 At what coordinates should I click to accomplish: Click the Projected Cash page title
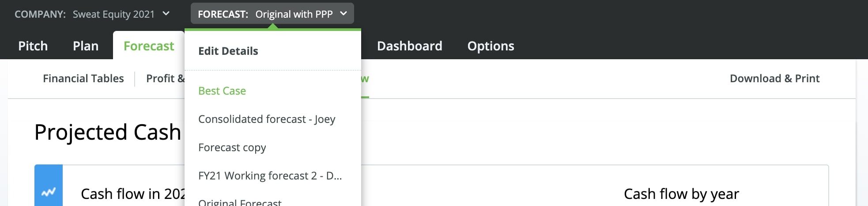pyautogui.click(x=108, y=132)
